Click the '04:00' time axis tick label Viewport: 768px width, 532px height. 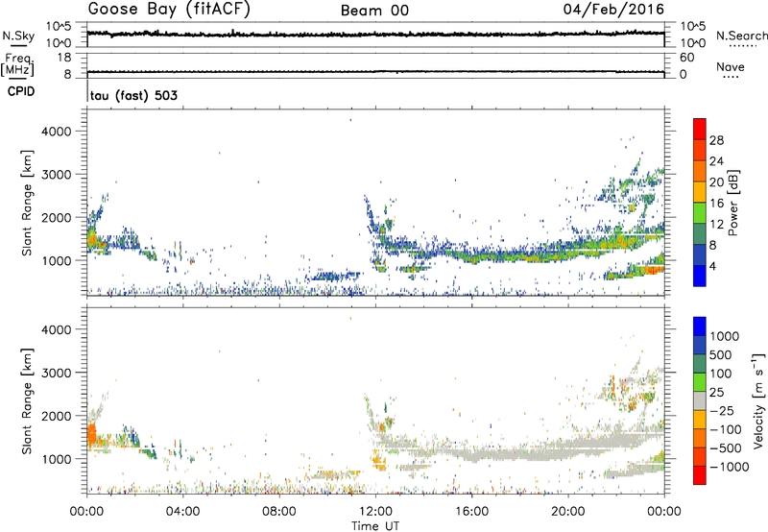182,512
